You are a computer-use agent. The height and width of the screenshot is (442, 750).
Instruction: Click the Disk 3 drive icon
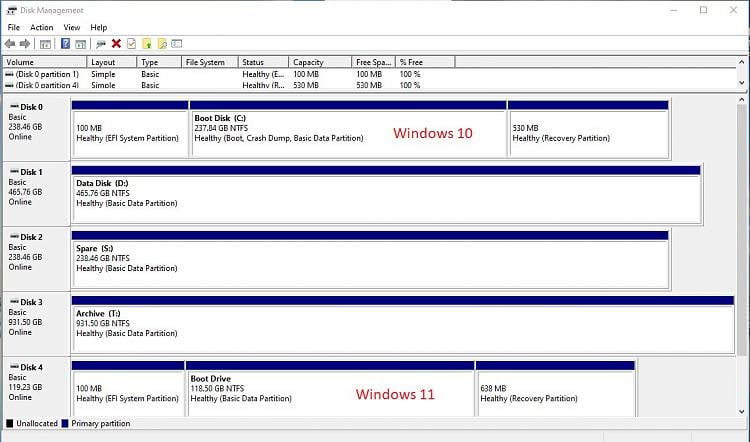point(14,301)
